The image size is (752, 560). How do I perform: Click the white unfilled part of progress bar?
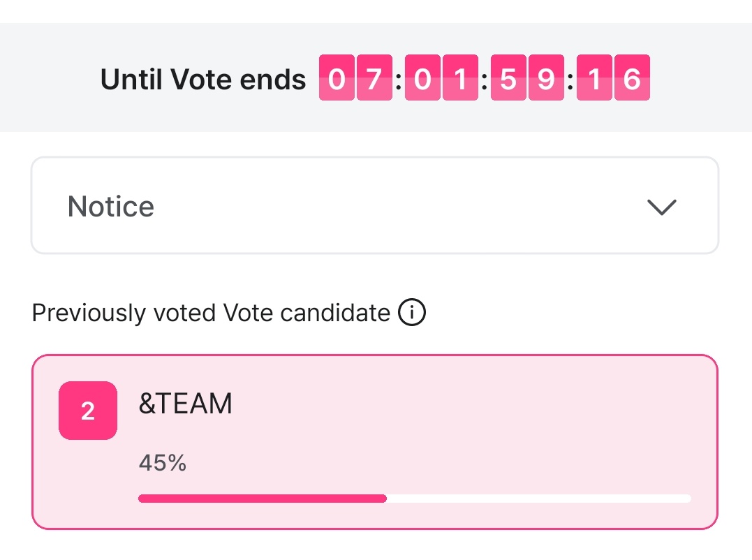[x=538, y=499]
